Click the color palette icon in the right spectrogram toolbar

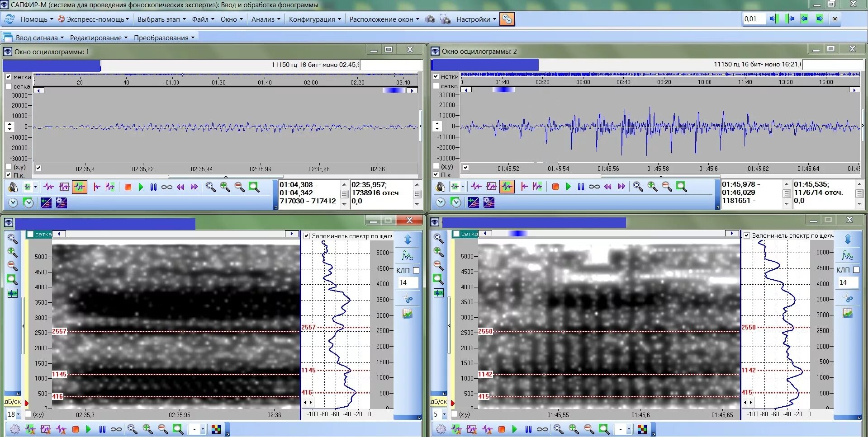(x=642, y=429)
